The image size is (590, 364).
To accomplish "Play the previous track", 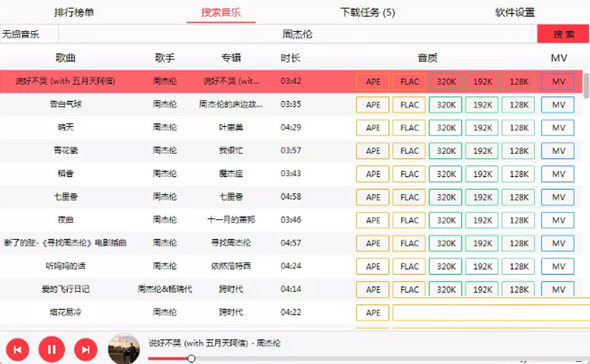I will point(17,350).
